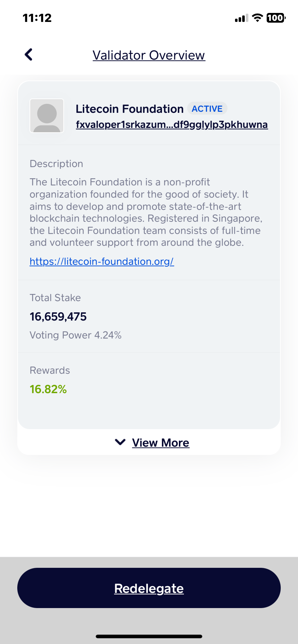Tap the Validator Overview title
The width and height of the screenshot is (298, 644).
(149, 55)
